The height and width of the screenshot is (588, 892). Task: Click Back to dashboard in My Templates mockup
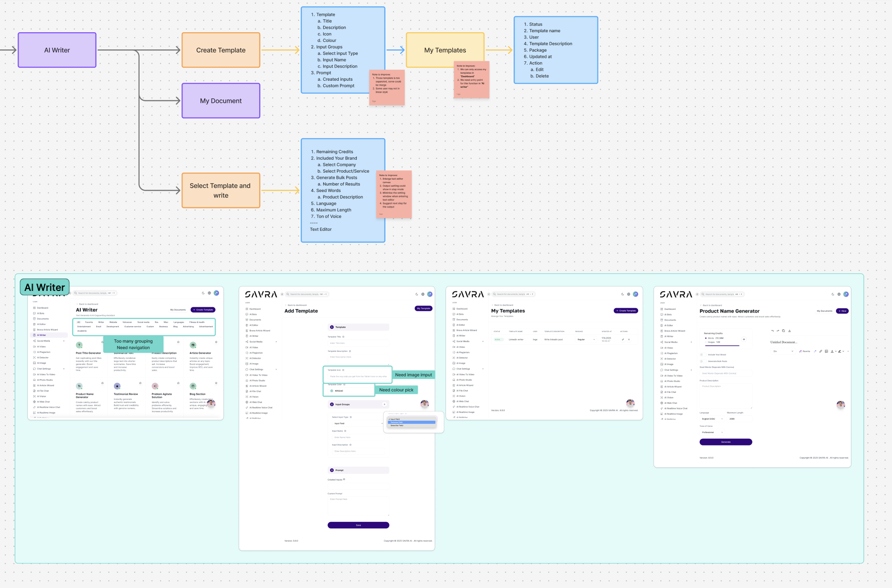pos(502,305)
